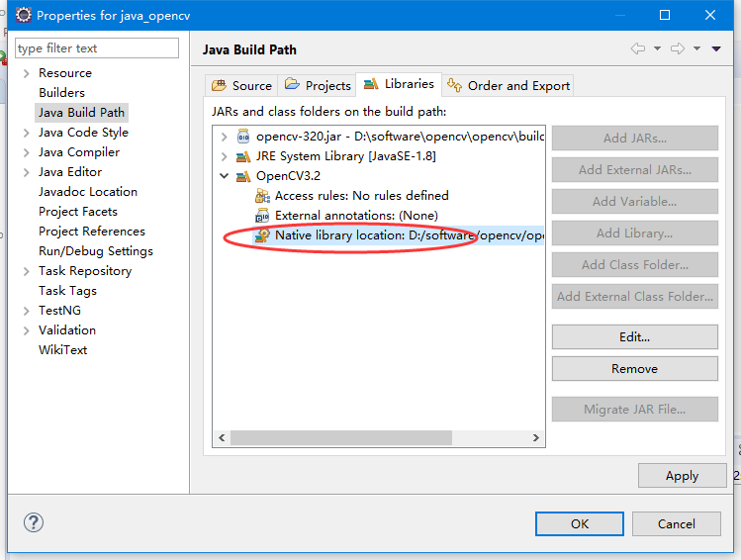Click the Add Class Folder... button
The height and width of the screenshot is (560, 741).
pos(635,264)
